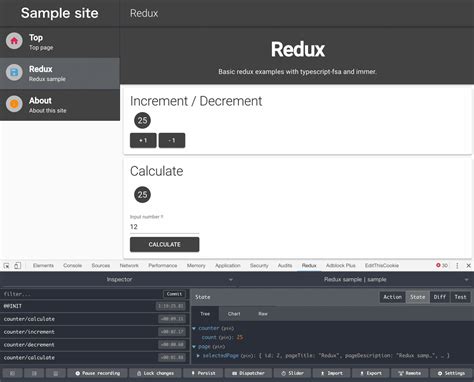Viewport: 474px width, 382px height.
Task: Click the +1 increment button
Action: tap(143, 140)
